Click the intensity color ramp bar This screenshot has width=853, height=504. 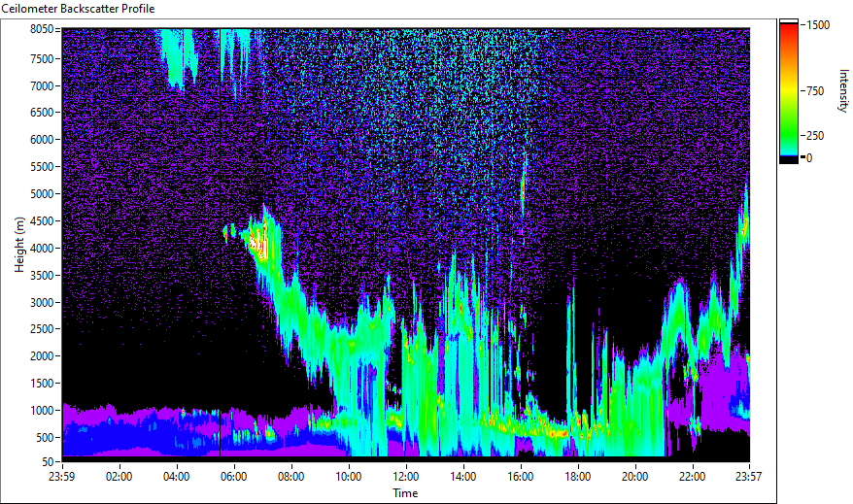click(789, 91)
